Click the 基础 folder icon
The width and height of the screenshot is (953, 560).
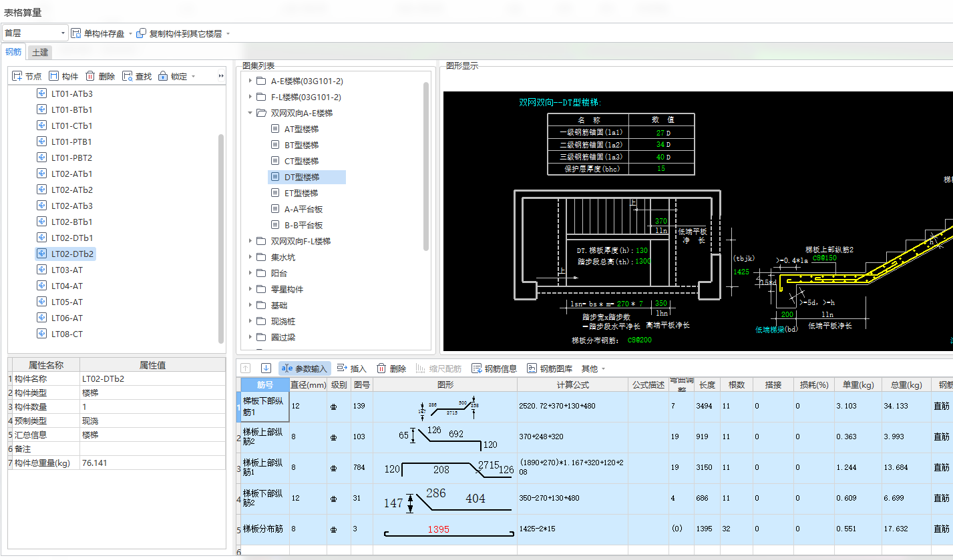[262, 305]
